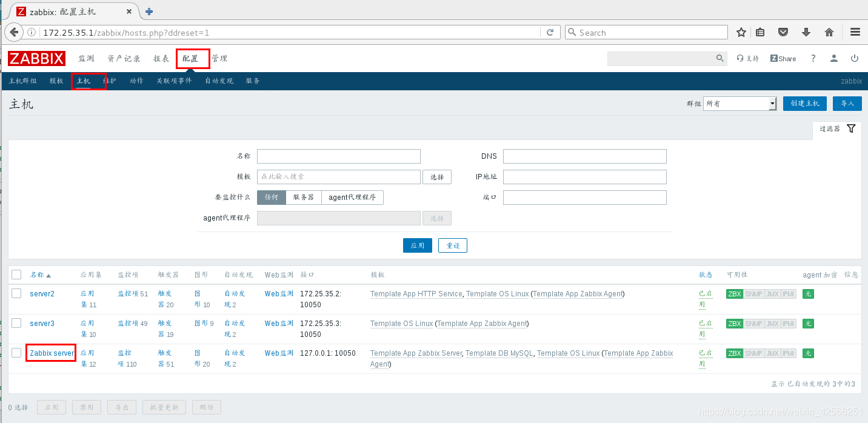Tick the checkbox for server3
This screenshot has height=423, width=868.
coord(16,323)
